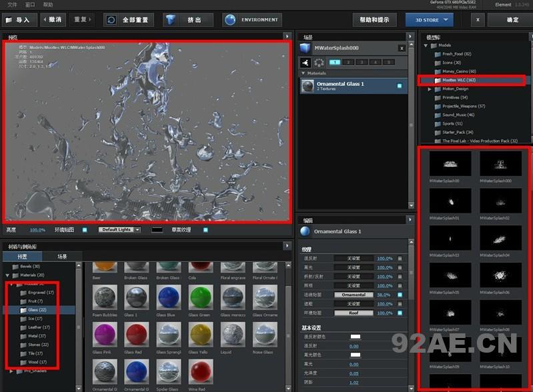Collapse the Materials (20) folder tree
Image resolution: width=533 pixels, height=392 pixels.
tap(7, 275)
